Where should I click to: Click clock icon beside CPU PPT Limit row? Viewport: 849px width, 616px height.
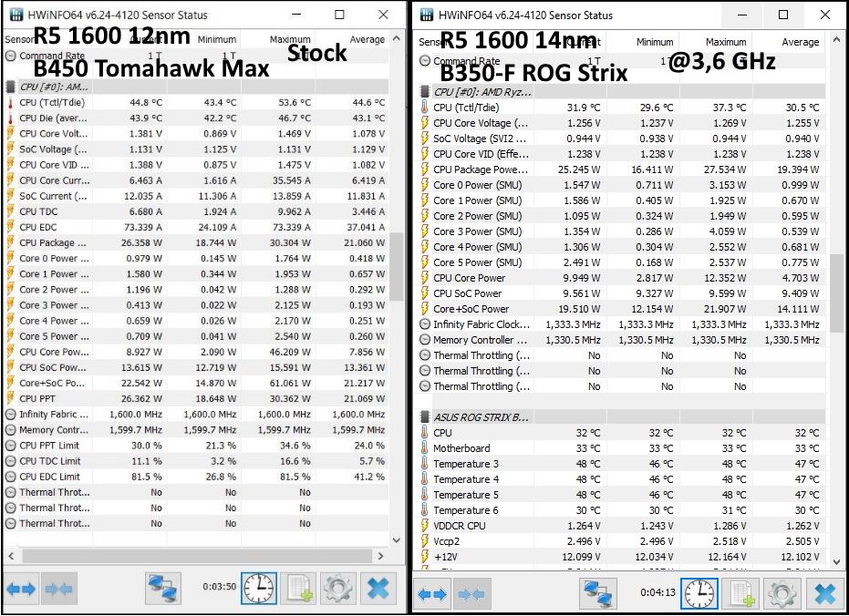tap(10, 446)
